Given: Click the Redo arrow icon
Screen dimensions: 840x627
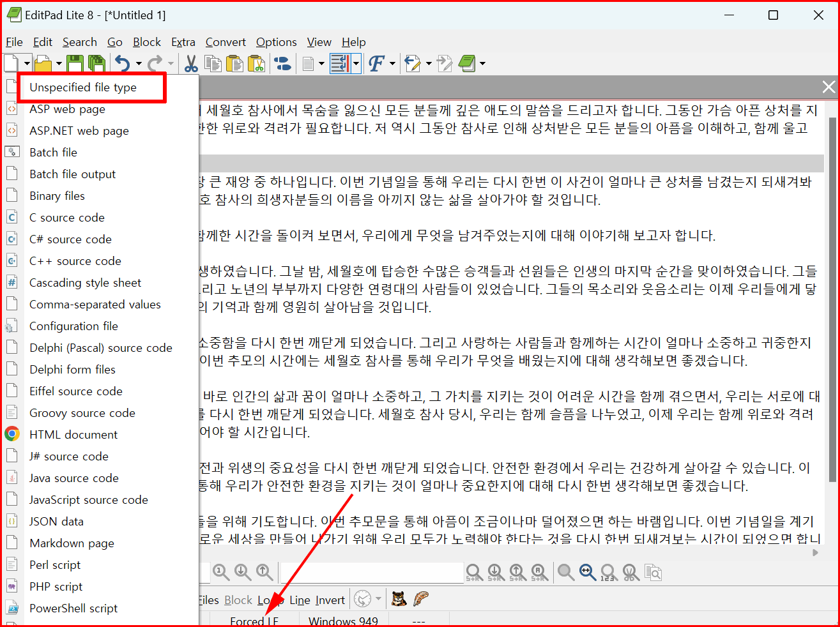Looking at the screenshot, I should click(x=155, y=63).
